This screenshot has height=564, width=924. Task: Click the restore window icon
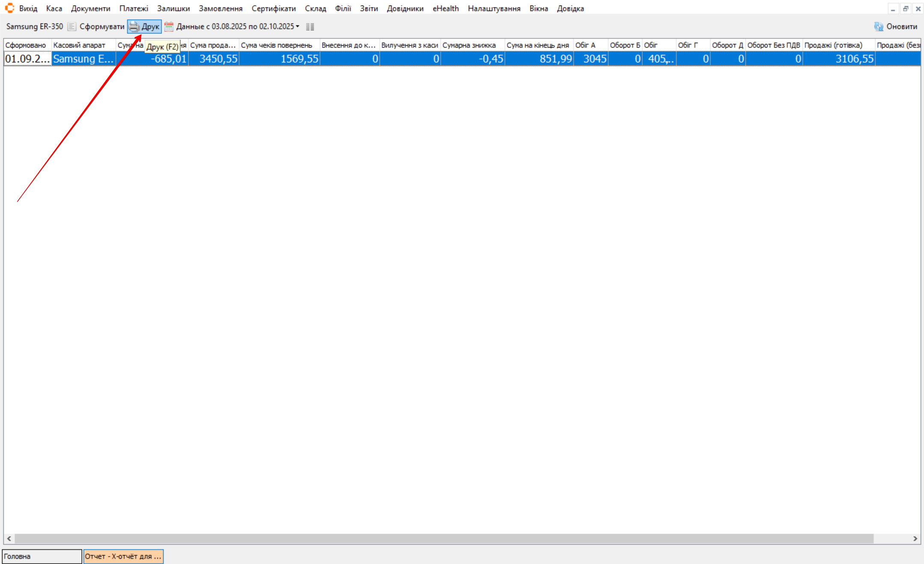(x=906, y=9)
